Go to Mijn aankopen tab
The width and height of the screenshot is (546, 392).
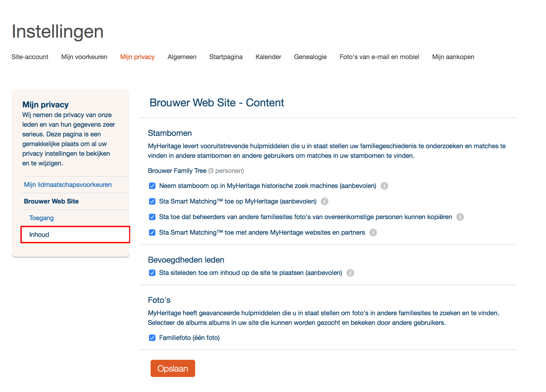(x=453, y=57)
